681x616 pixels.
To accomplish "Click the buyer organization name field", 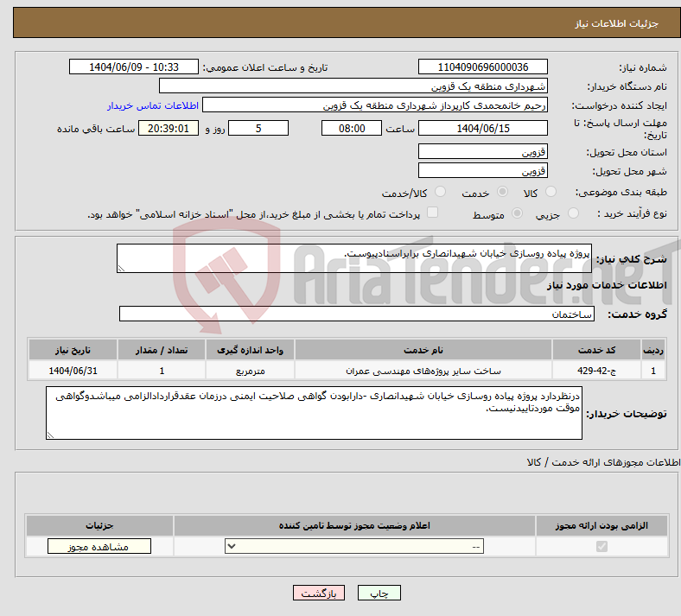I will [353, 86].
